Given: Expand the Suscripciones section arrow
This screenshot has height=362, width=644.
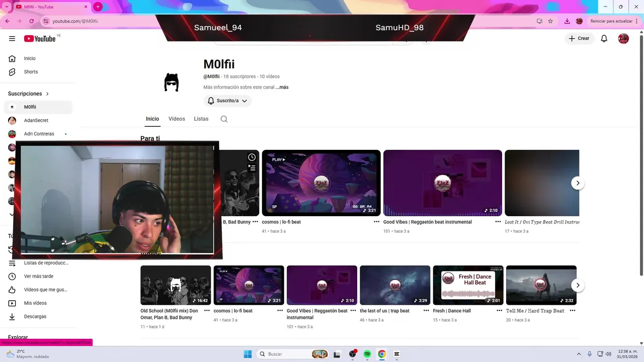Looking at the screenshot, I should [x=48, y=94].
